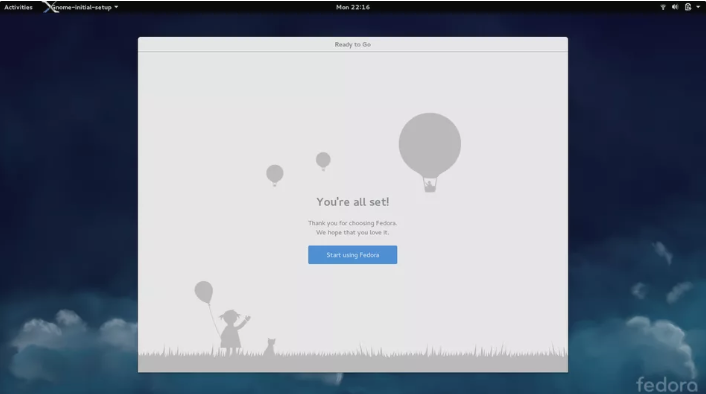This screenshot has height=394, width=706.
Task: Click the volume speaker icon
Action: coord(675,7)
